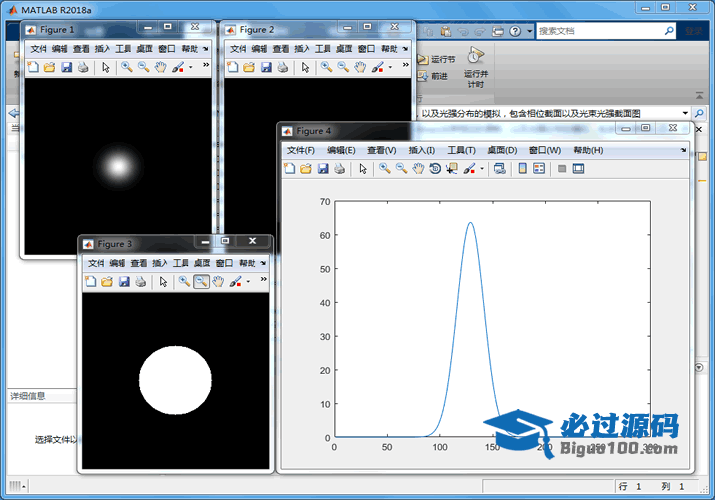Screen dimensions: 715x500
Task: Select Pan hand tool in Figure 4
Action: [x=418, y=169]
